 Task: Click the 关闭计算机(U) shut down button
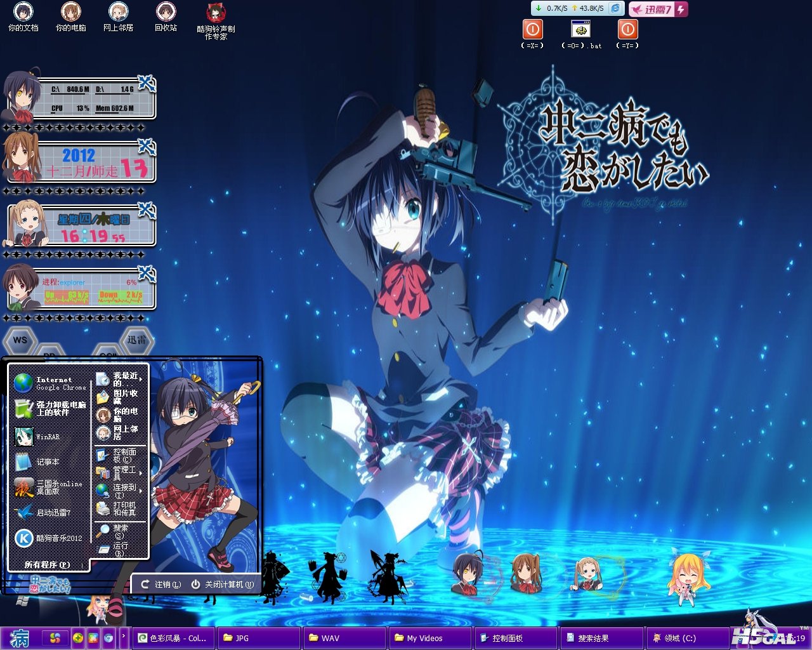pyautogui.click(x=222, y=585)
